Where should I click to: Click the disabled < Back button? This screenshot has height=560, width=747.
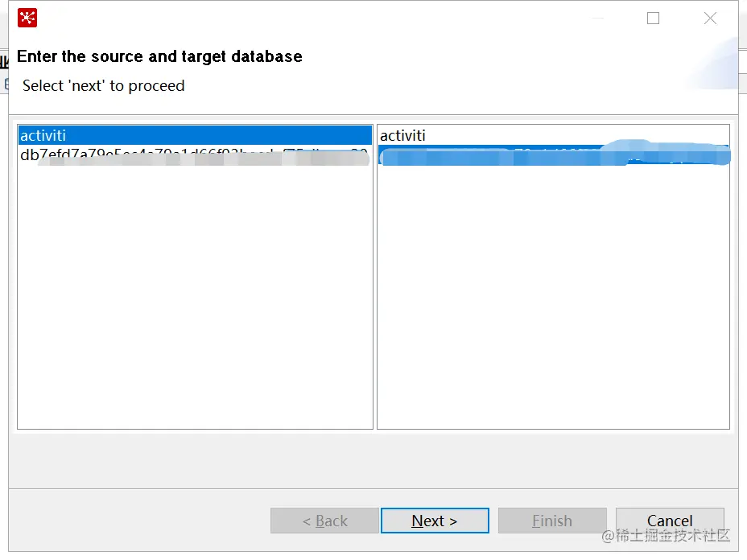pyautogui.click(x=324, y=521)
